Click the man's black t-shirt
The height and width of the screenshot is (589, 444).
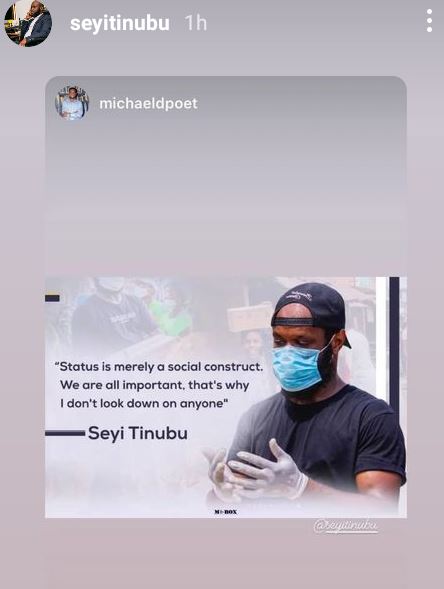pos(323,438)
